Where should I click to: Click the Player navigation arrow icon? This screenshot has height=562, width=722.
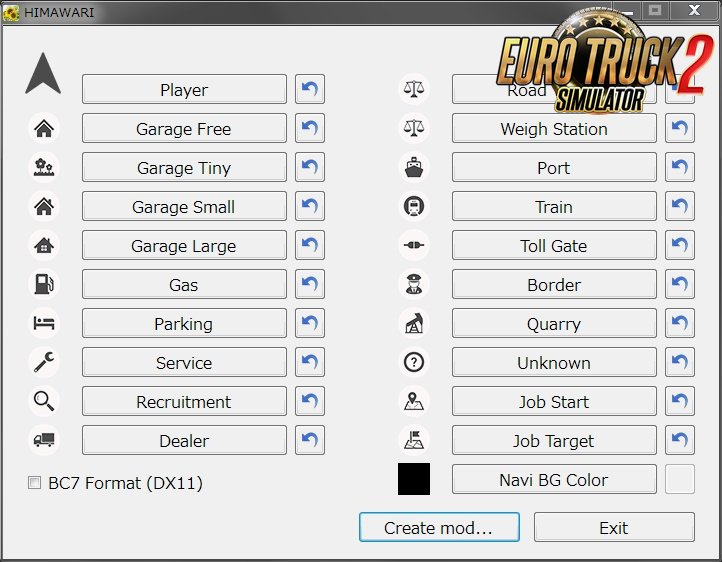tap(43, 74)
